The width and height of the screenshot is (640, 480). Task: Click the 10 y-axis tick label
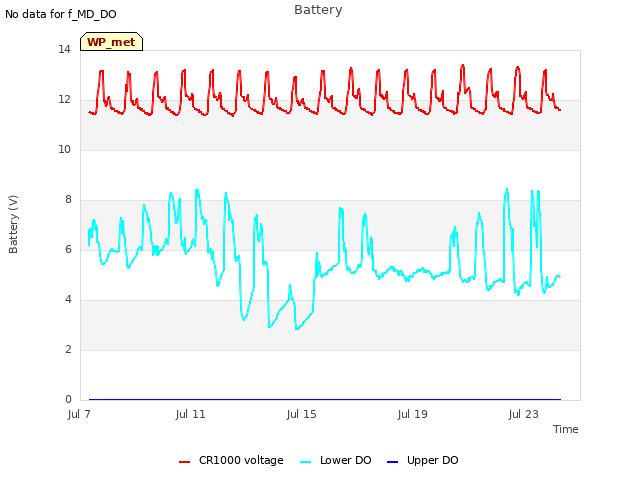click(64, 150)
